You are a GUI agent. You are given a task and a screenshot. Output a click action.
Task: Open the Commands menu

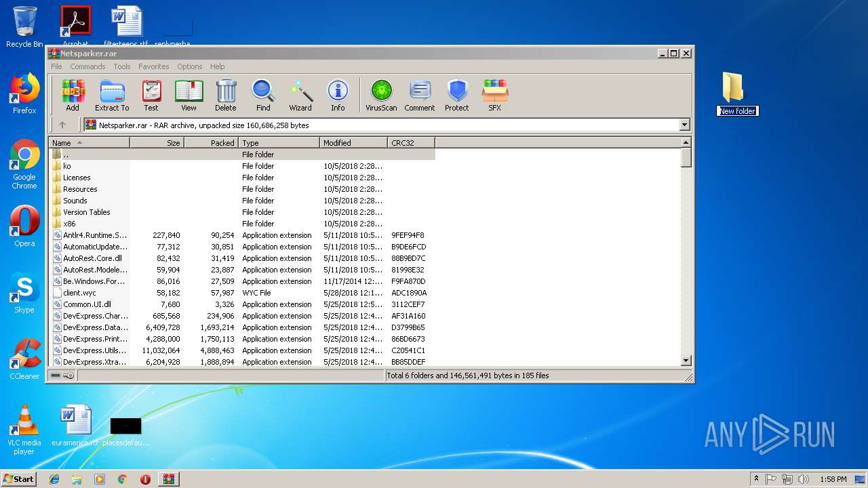pyautogui.click(x=87, y=66)
